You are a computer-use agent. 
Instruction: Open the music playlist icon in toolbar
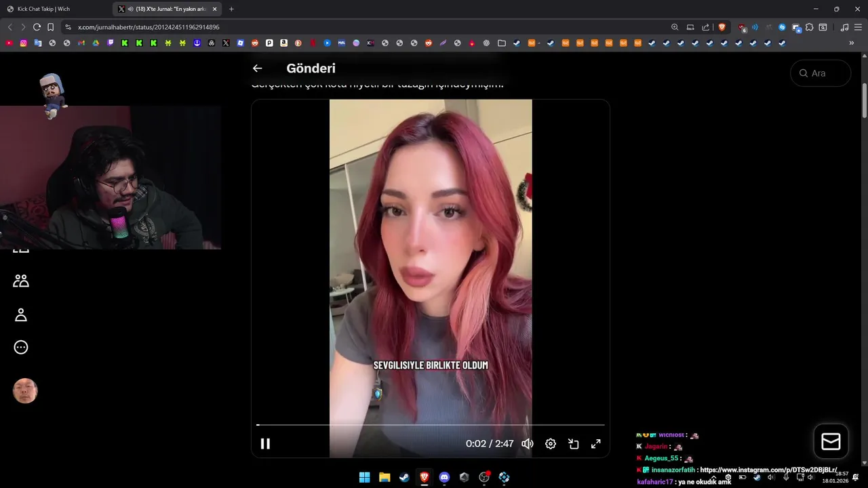coord(844,27)
